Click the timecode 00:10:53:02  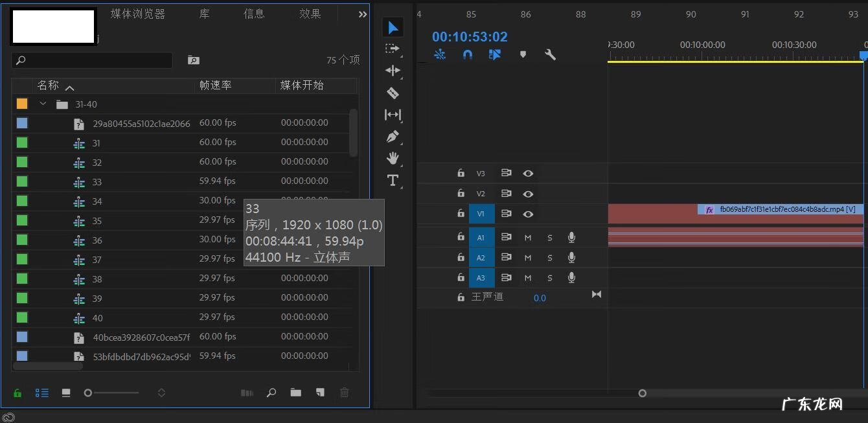point(470,37)
